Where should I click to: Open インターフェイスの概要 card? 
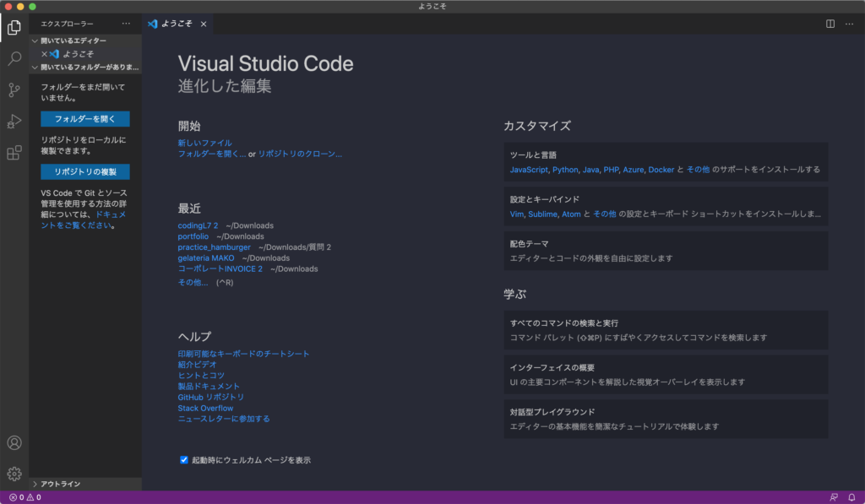pos(666,375)
